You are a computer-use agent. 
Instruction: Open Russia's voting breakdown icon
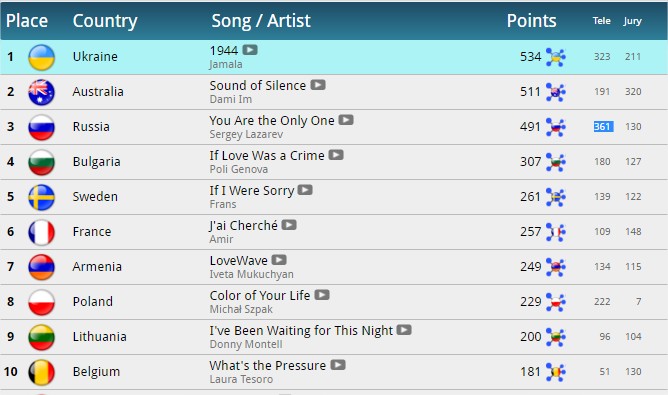tap(556, 127)
